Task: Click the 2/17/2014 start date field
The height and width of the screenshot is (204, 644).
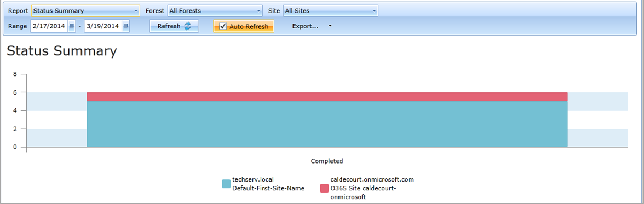Action: click(49, 26)
